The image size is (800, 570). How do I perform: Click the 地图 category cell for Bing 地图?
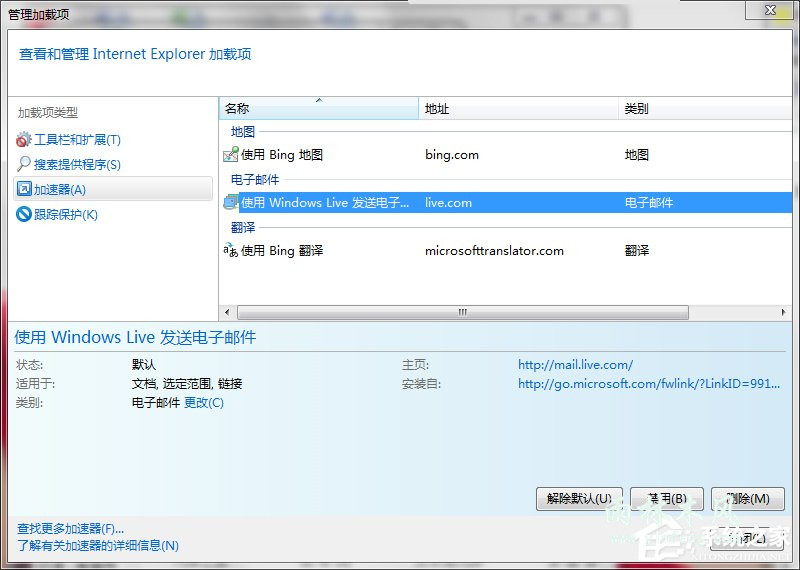tap(637, 155)
